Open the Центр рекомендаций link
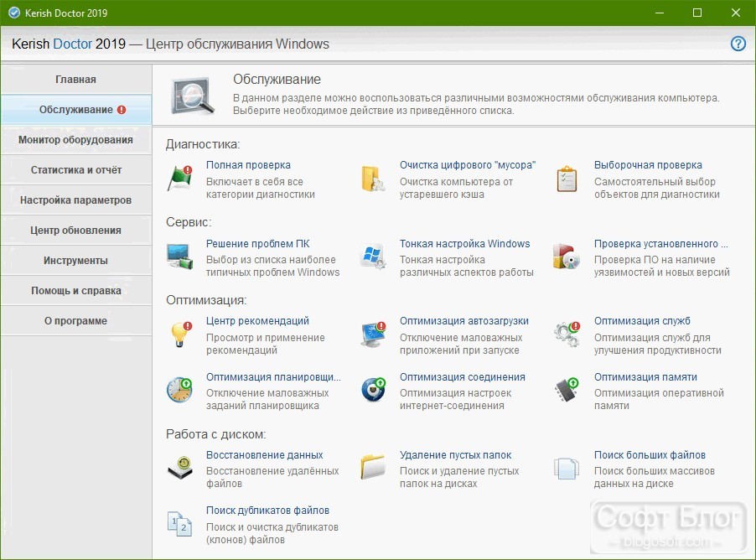The width and height of the screenshot is (756, 560). pyautogui.click(x=257, y=321)
